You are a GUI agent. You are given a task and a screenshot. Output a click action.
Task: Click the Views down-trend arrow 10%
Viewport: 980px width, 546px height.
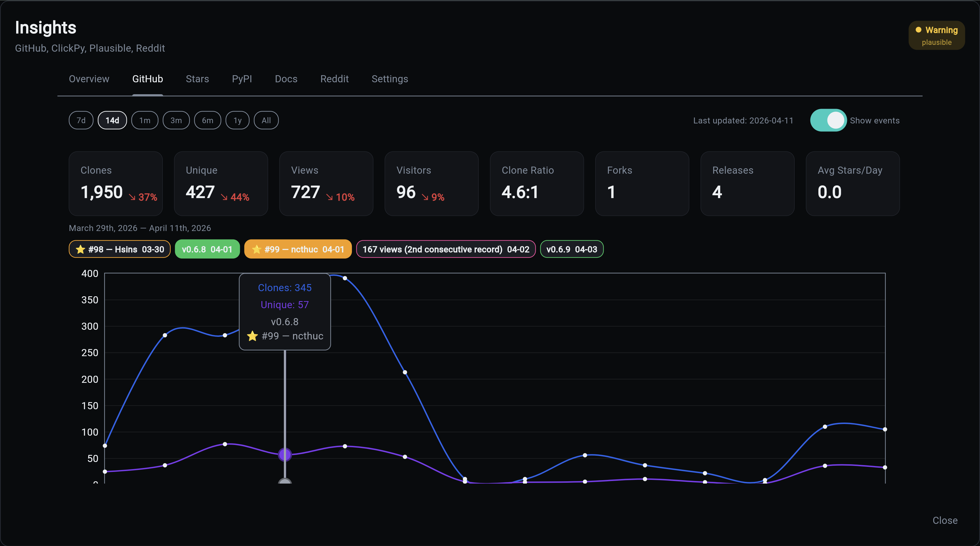pyautogui.click(x=330, y=197)
